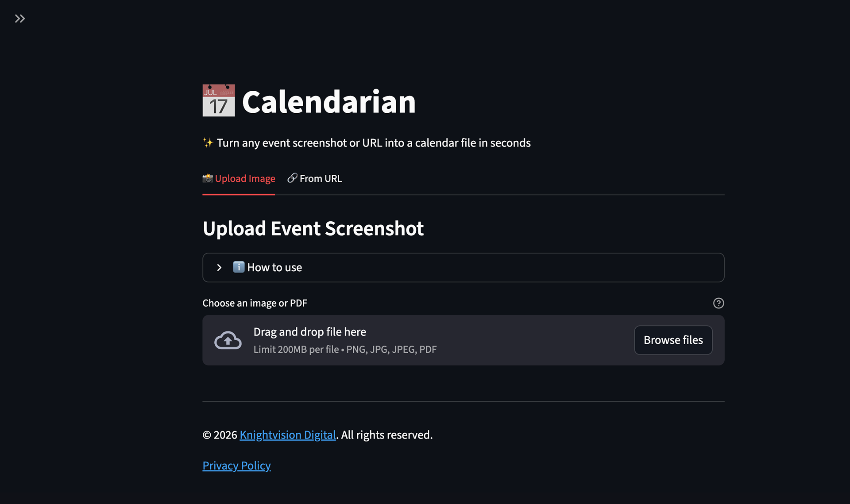This screenshot has height=504, width=850.
Task: Click the file size limit text
Action: pyautogui.click(x=345, y=350)
